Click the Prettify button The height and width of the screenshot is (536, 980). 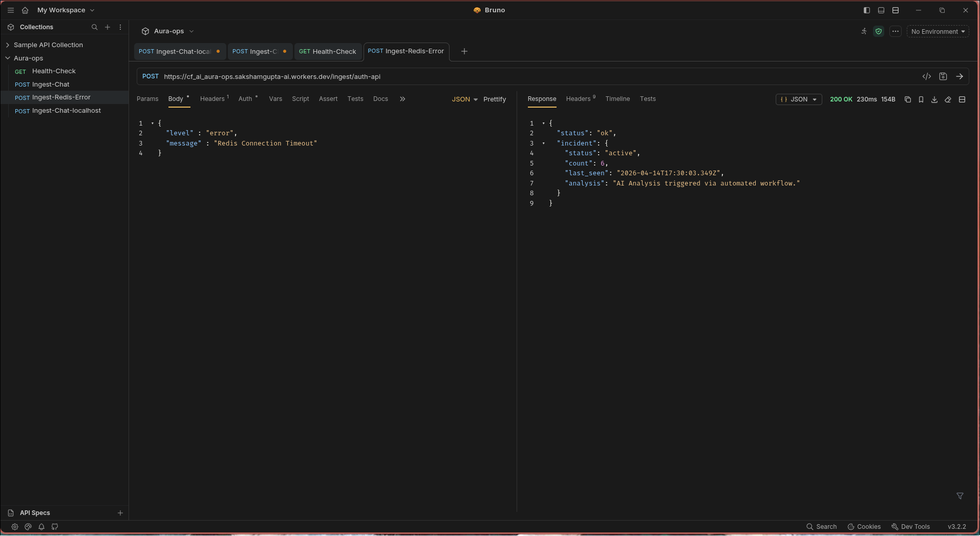point(494,99)
